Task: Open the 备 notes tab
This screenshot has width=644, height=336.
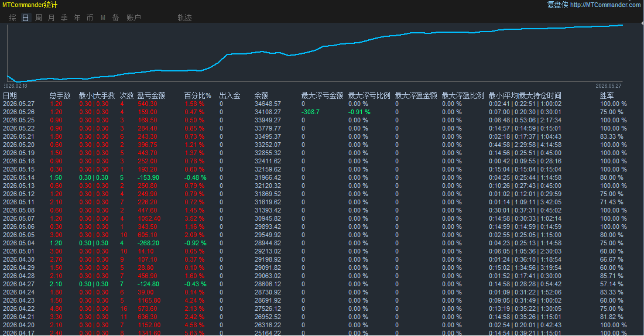Action: 115,18
